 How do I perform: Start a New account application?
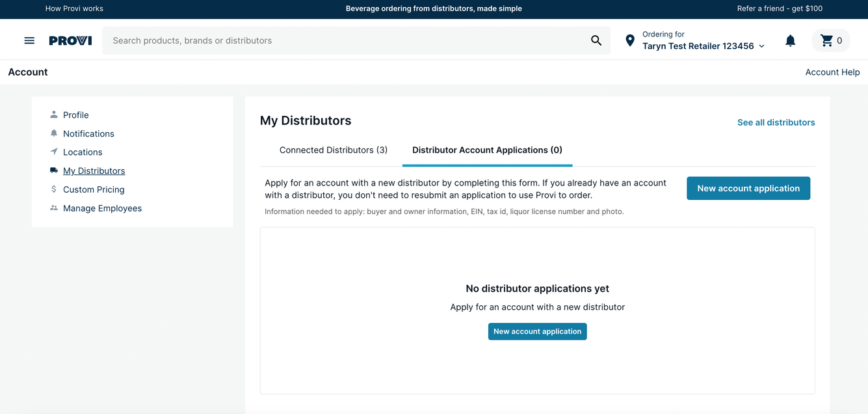(x=748, y=188)
